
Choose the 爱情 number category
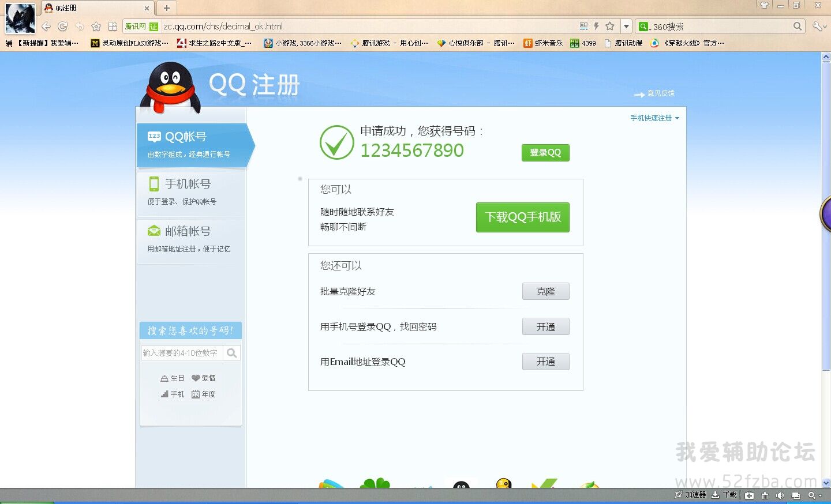[204, 378]
